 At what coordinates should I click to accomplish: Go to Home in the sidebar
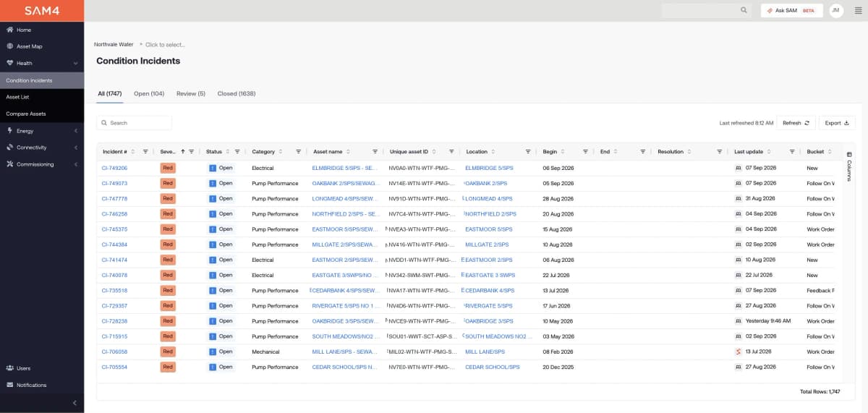[x=24, y=30]
